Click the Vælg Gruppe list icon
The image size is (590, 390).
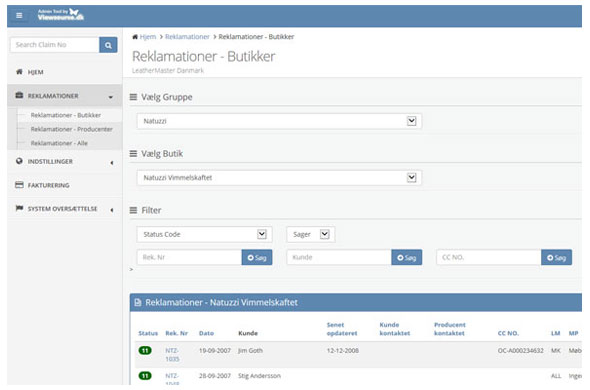133,97
